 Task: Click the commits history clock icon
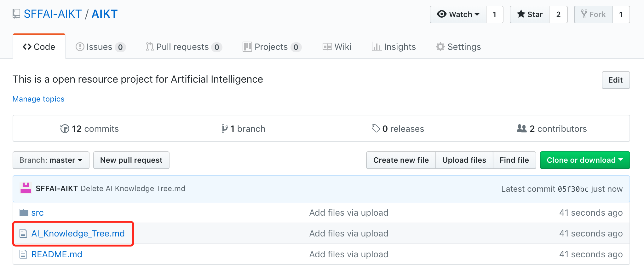[65, 129]
